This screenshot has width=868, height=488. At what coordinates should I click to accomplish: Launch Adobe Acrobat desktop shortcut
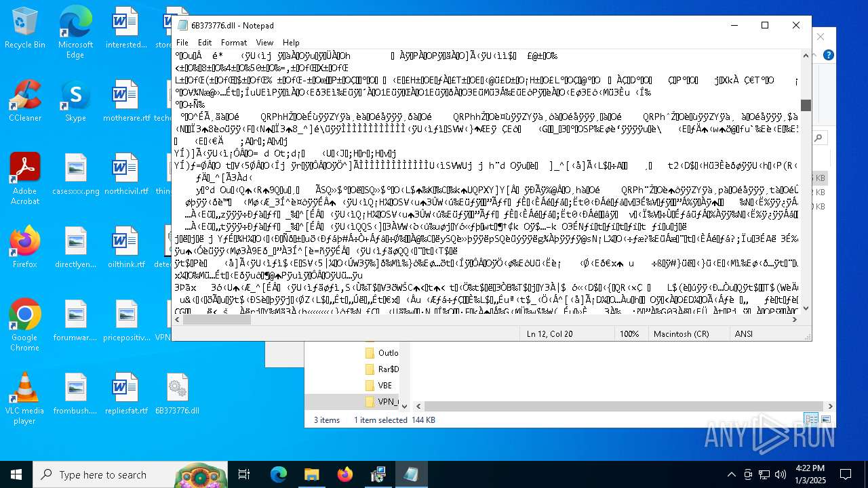pos(25,178)
